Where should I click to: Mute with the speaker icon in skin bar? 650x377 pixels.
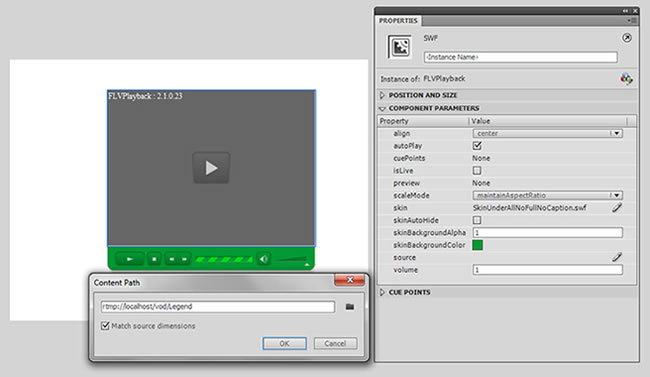coord(264,259)
